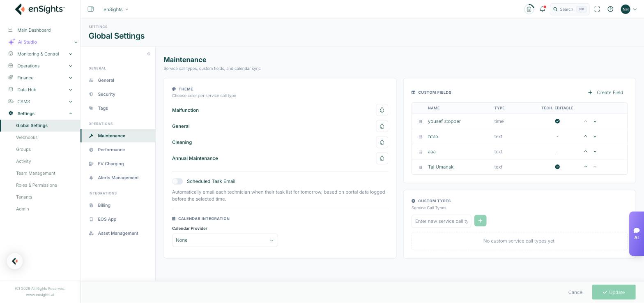The height and width of the screenshot is (303, 644).
Task: Move the כנרת field down
Action: click(595, 136)
